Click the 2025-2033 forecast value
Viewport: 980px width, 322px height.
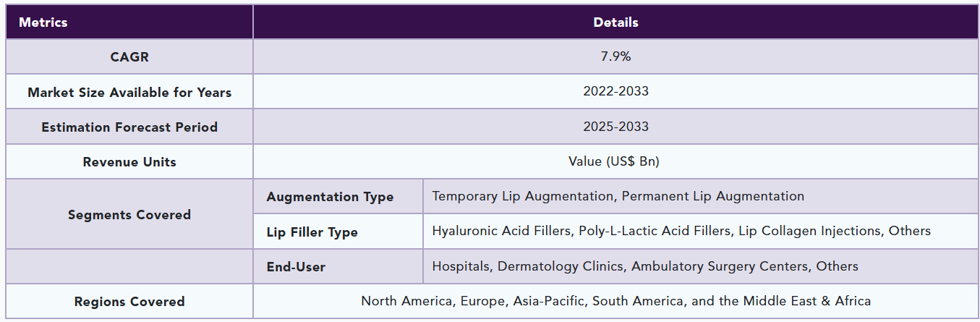click(x=615, y=127)
